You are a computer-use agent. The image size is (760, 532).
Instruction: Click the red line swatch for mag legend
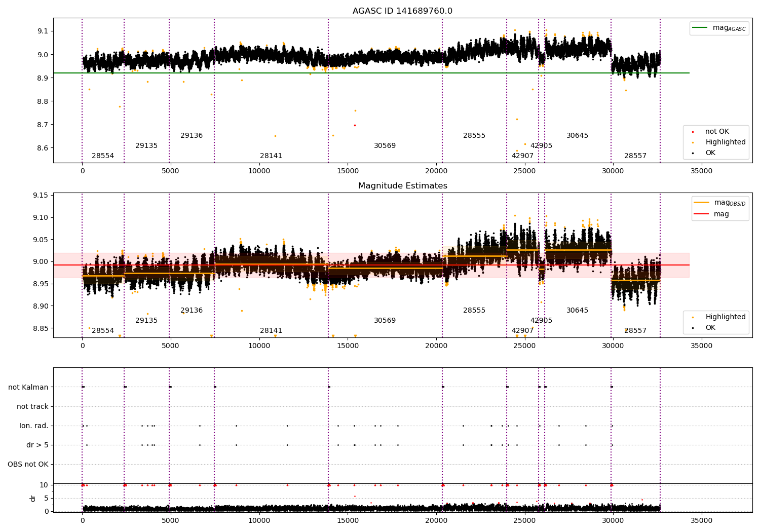702,214
